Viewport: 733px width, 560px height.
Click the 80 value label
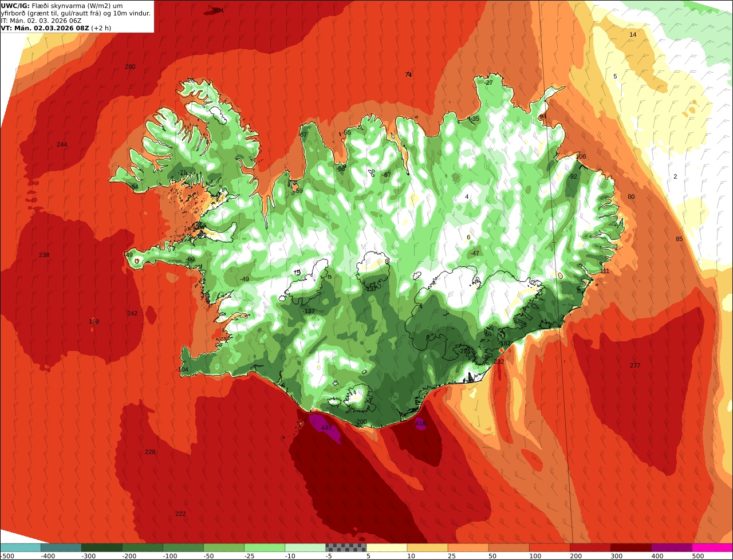click(x=631, y=196)
